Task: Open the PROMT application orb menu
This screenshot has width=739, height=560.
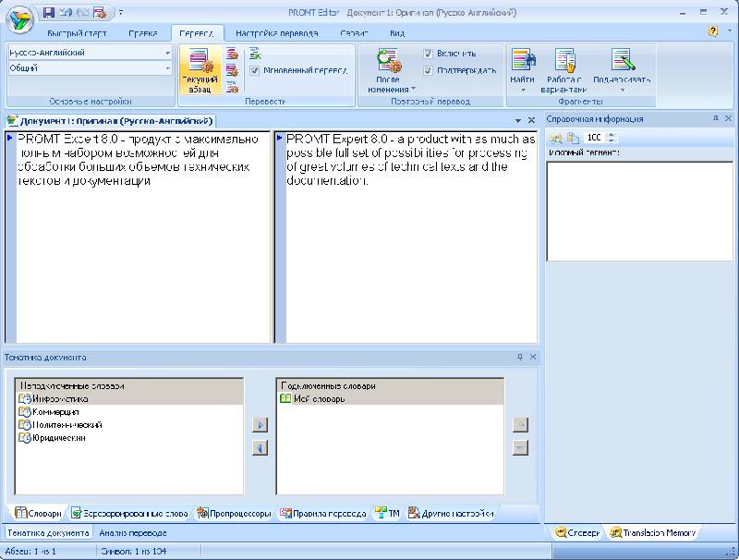Action: (19, 19)
